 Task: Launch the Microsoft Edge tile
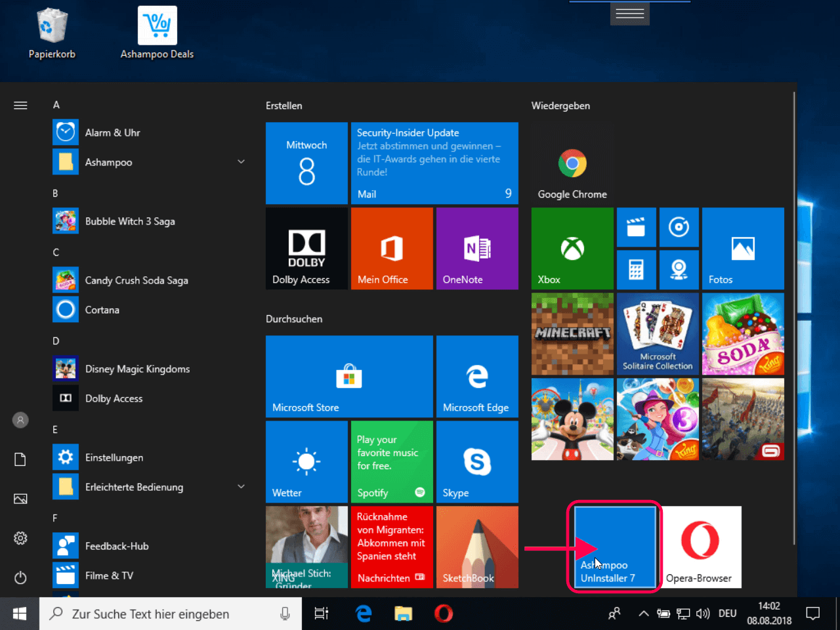[x=477, y=377]
